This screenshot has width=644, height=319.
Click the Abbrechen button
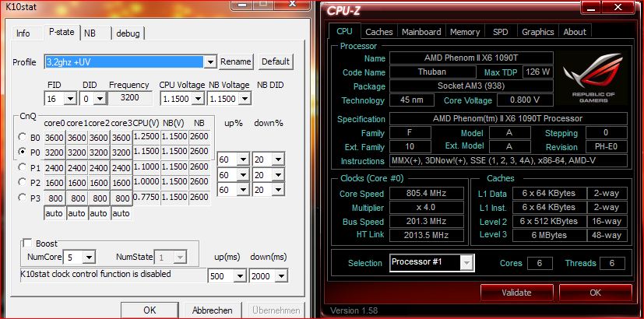coord(213,310)
